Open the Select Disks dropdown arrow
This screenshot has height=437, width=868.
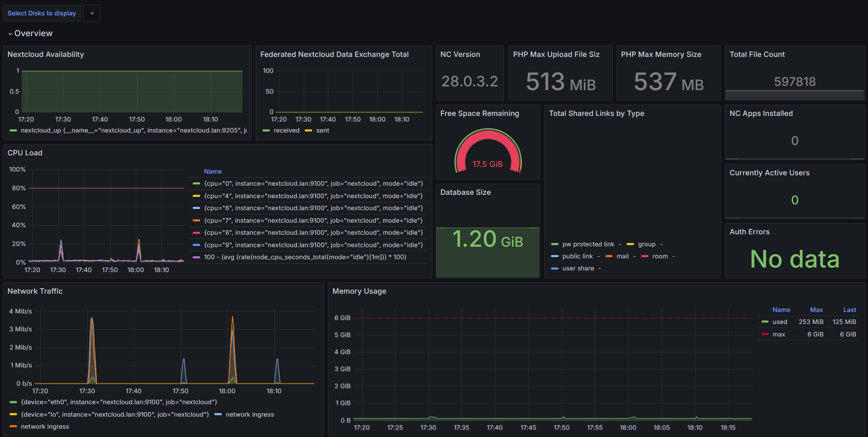pos(92,13)
